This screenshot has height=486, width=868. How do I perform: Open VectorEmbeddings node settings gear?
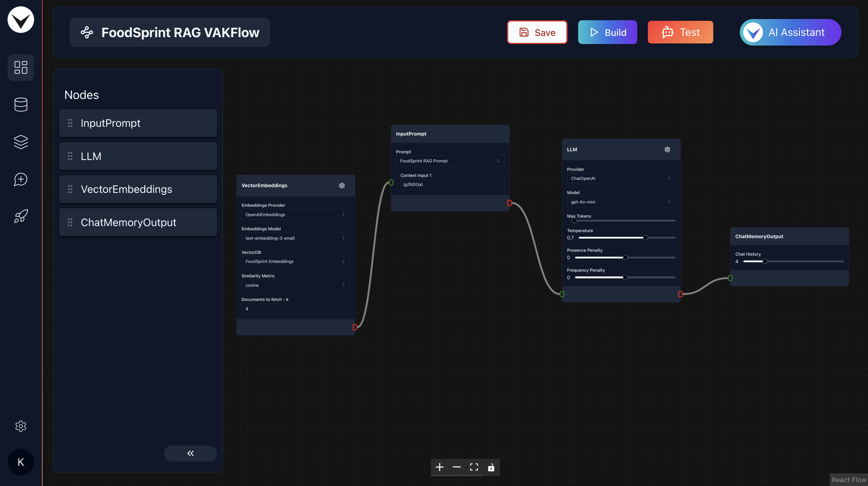pos(342,186)
